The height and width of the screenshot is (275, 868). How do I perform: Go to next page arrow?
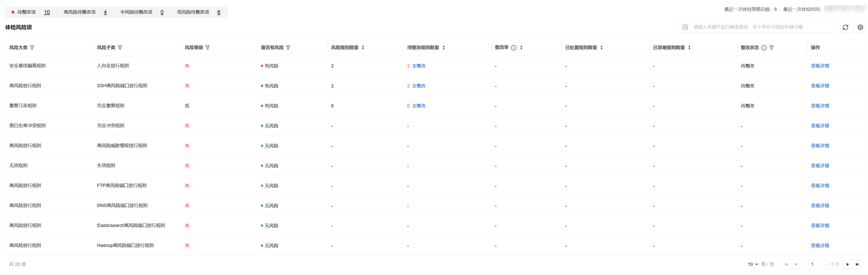(x=848, y=264)
